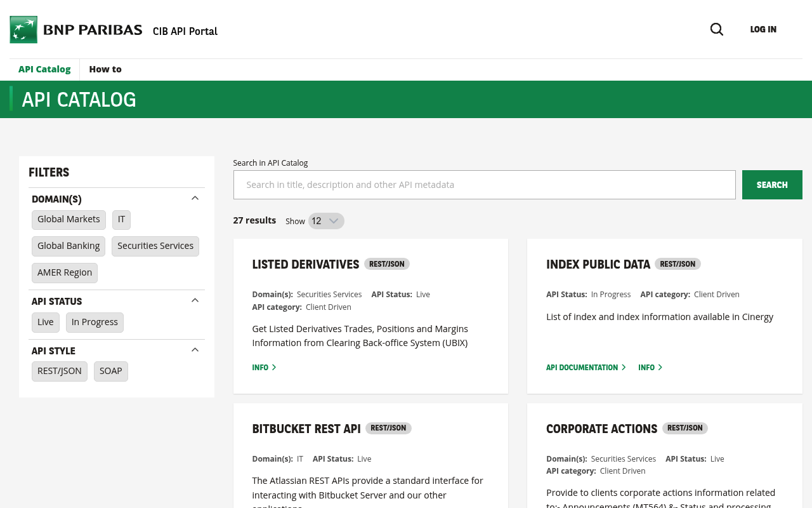The height and width of the screenshot is (508, 812).
Task: Open the search magnifier icon in header
Action: click(717, 29)
